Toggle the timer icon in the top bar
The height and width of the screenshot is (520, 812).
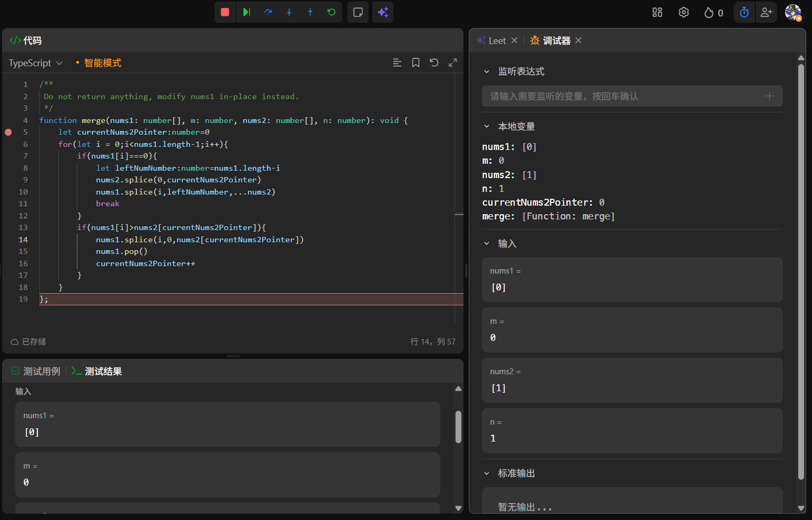click(744, 12)
